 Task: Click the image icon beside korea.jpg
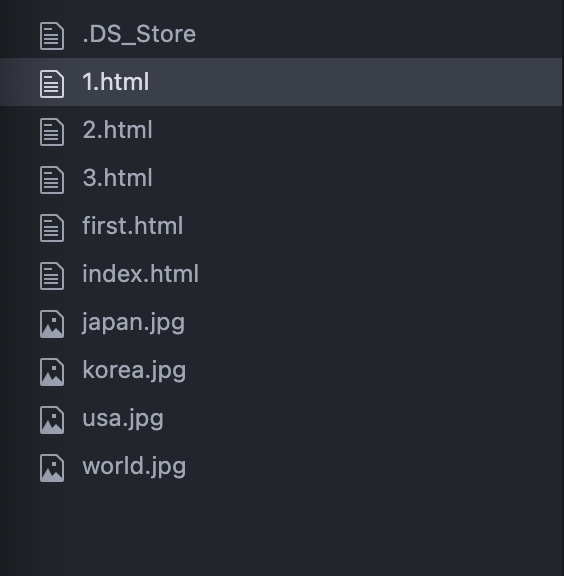click(x=52, y=372)
